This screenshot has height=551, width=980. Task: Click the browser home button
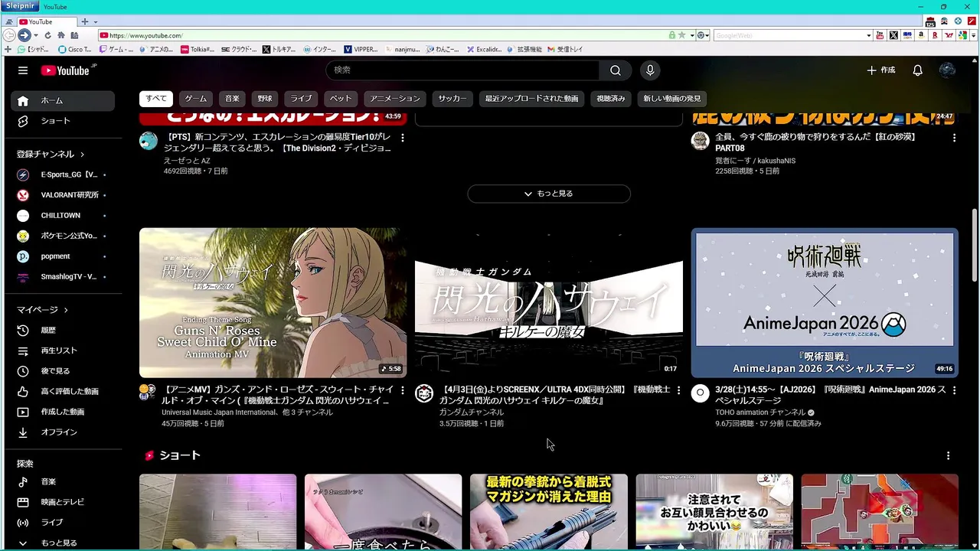(x=61, y=35)
